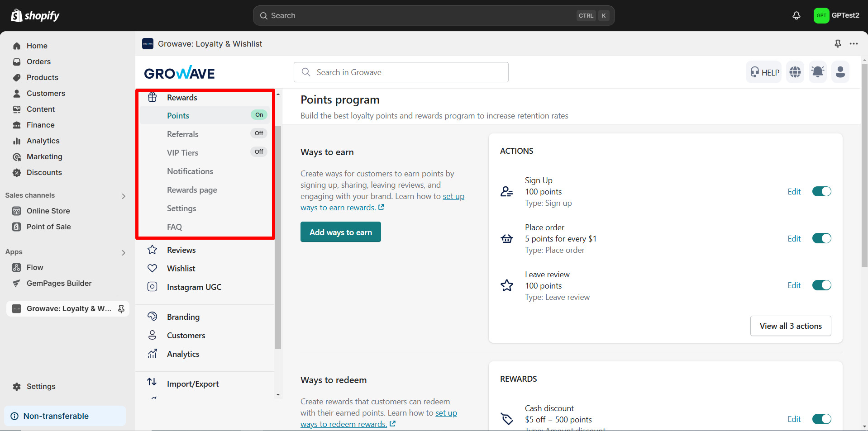868x431 pixels.
Task: Edit the Cash discount reward
Action: (794, 419)
